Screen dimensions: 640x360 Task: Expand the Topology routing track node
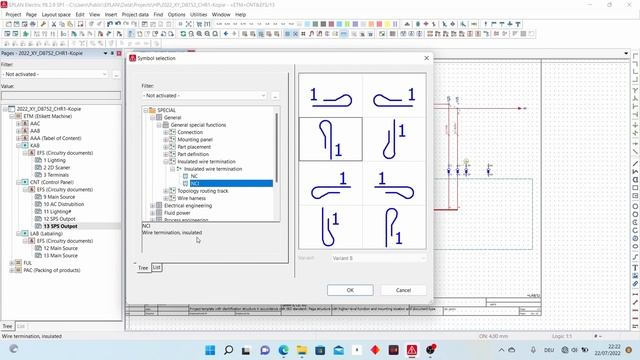click(166, 191)
